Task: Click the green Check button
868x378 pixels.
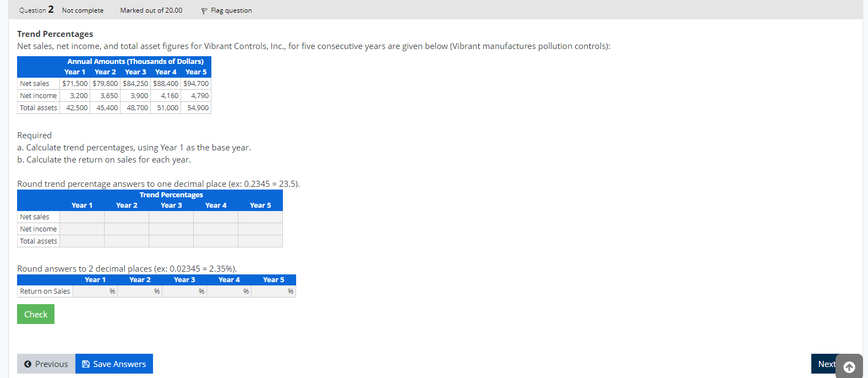Action: (36, 314)
